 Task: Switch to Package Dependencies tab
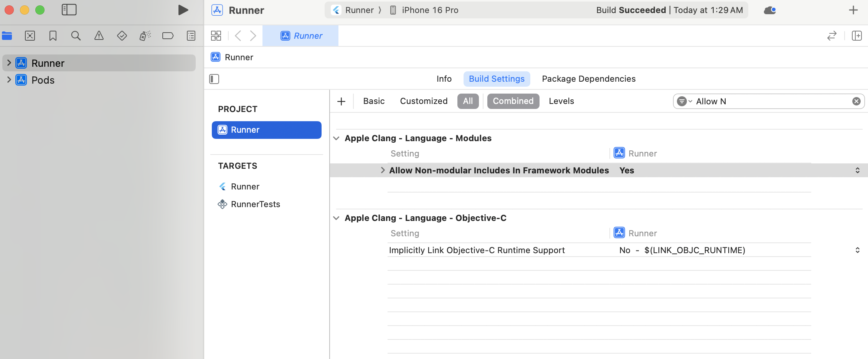[x=589, y=79]
